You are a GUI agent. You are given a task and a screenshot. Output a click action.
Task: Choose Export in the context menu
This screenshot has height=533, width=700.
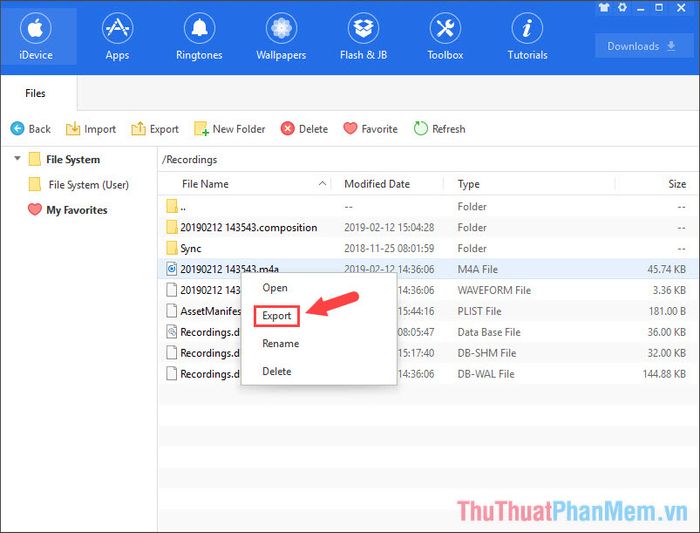(276, 316)
